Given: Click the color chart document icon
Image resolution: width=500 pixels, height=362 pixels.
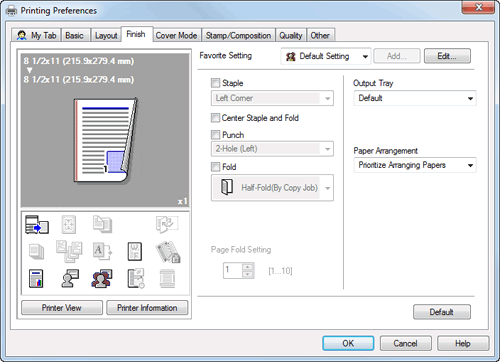Looking at the screenshot, I should (36, 279).
